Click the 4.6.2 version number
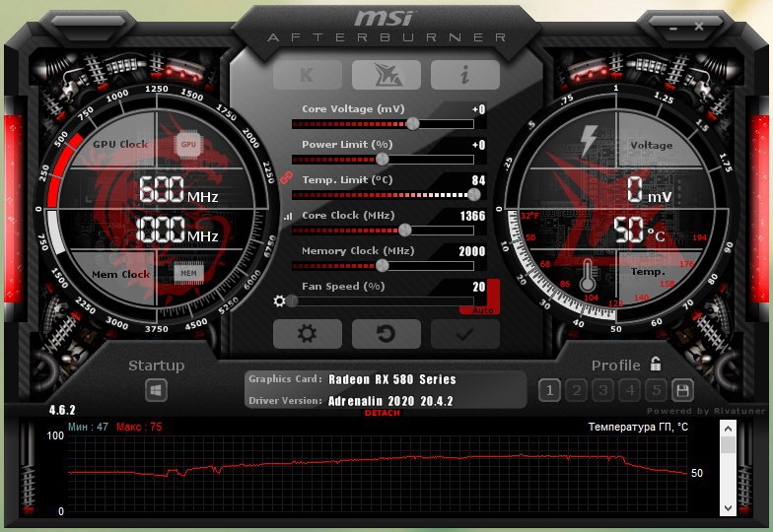The height and width of the screenshot is (532, 773). coord(62,410)
